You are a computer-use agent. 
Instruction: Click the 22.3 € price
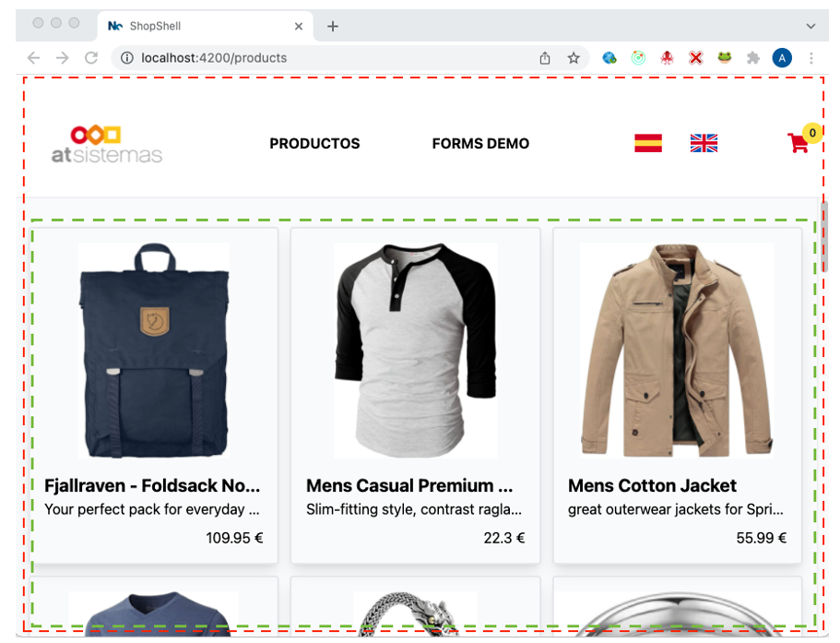(x=504, y=538)
